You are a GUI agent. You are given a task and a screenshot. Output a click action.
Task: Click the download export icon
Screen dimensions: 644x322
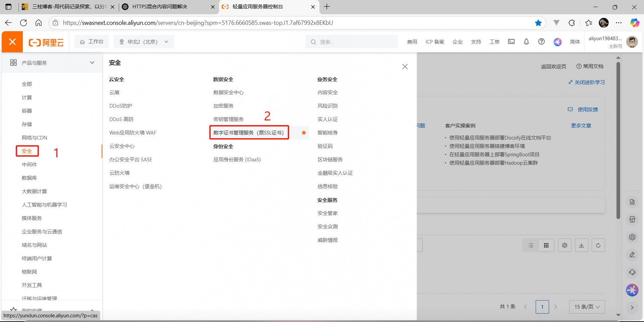coord(581,246)
